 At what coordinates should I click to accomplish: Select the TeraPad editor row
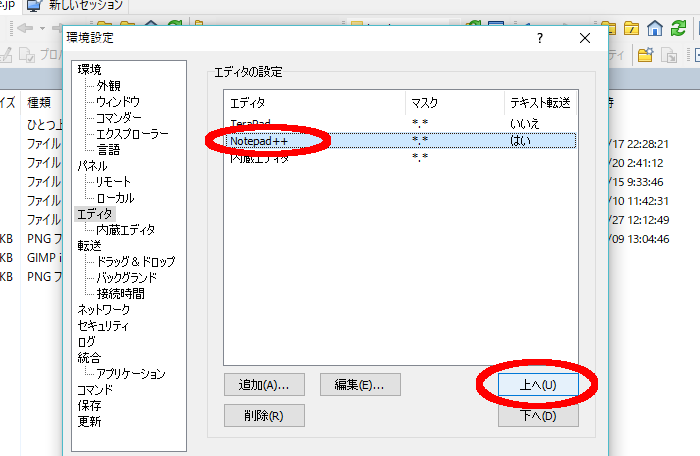tap(400, 123)
